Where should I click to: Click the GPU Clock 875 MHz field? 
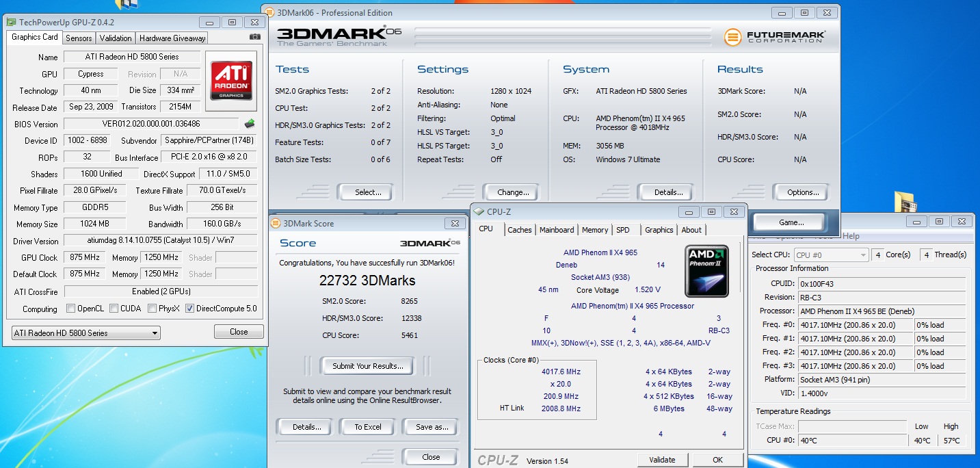[83, 257]
